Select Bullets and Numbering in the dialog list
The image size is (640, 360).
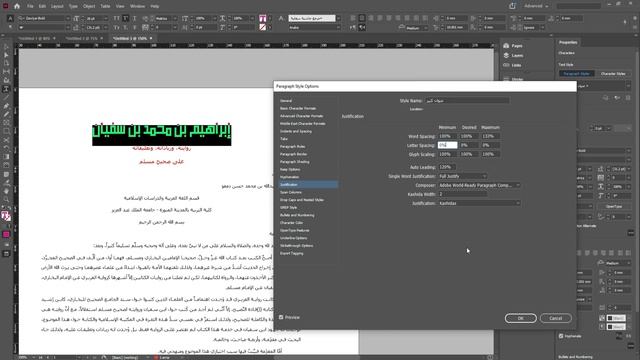[x=297, y=215]
